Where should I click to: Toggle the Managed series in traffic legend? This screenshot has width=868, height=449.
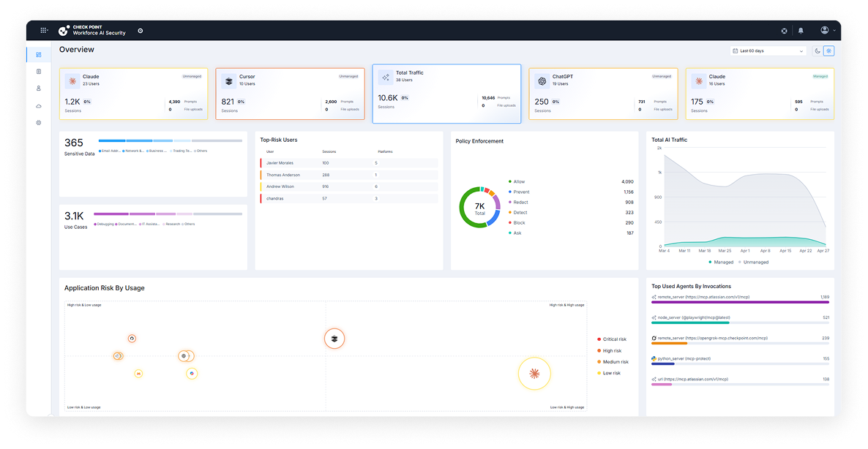click(721, 262)
